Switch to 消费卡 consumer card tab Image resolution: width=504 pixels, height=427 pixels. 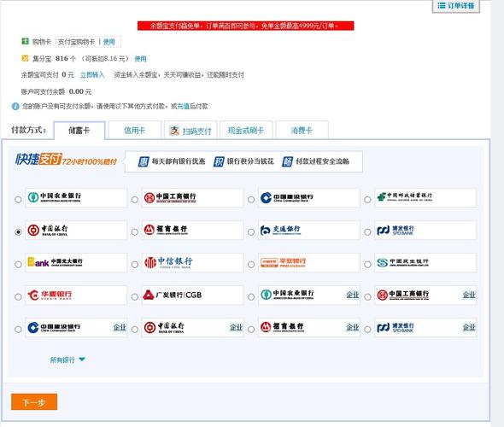tap(302, 130)
